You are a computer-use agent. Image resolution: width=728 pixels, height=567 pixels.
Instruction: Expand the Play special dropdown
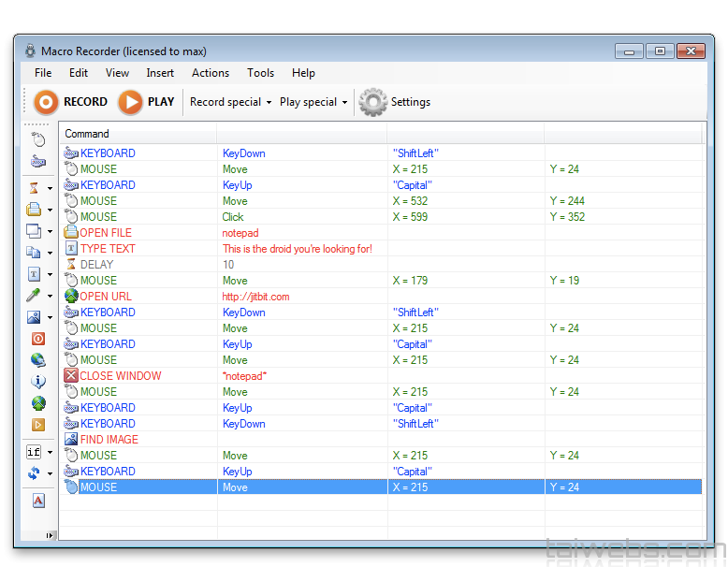313,102
